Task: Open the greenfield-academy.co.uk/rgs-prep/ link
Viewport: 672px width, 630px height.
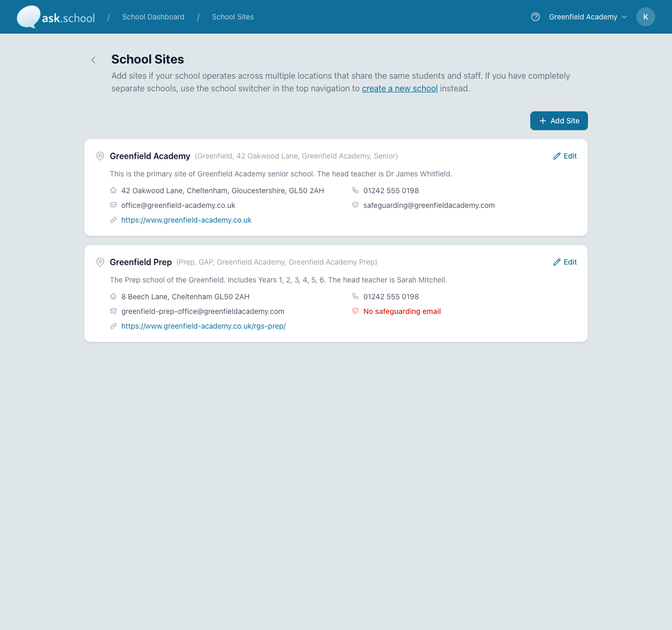Action: (204, 326)
